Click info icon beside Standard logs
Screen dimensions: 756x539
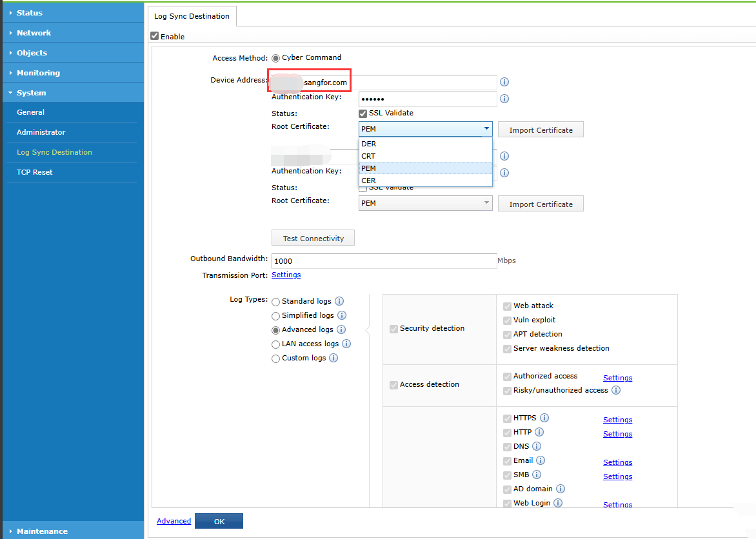(x=339, y=301)
